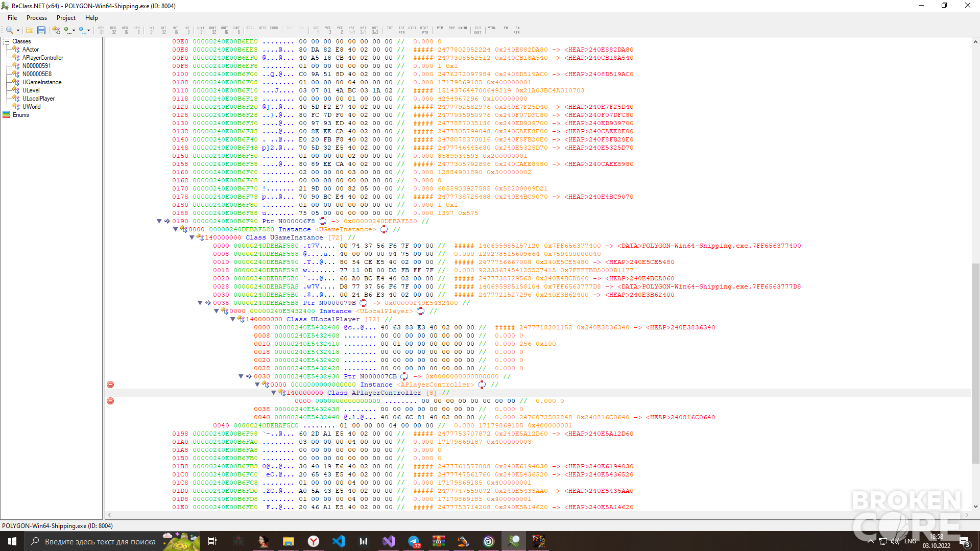980x551 pixels.
Task: Click change-class icon next to <UGameInstance>
Action: click(x=384, y=229)
